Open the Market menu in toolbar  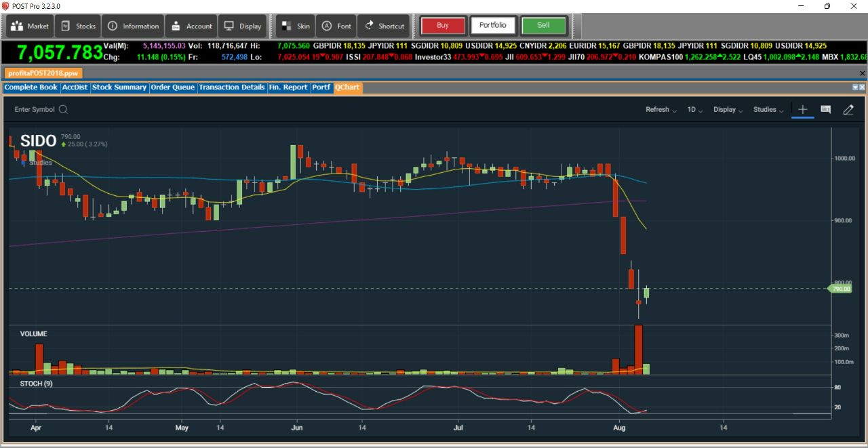click(x=31, y=26)
